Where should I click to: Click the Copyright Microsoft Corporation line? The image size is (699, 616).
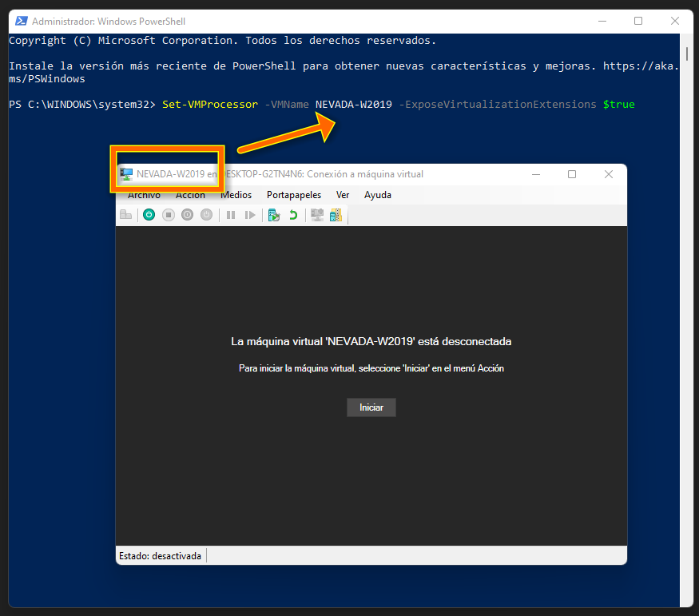coord(222,41)
